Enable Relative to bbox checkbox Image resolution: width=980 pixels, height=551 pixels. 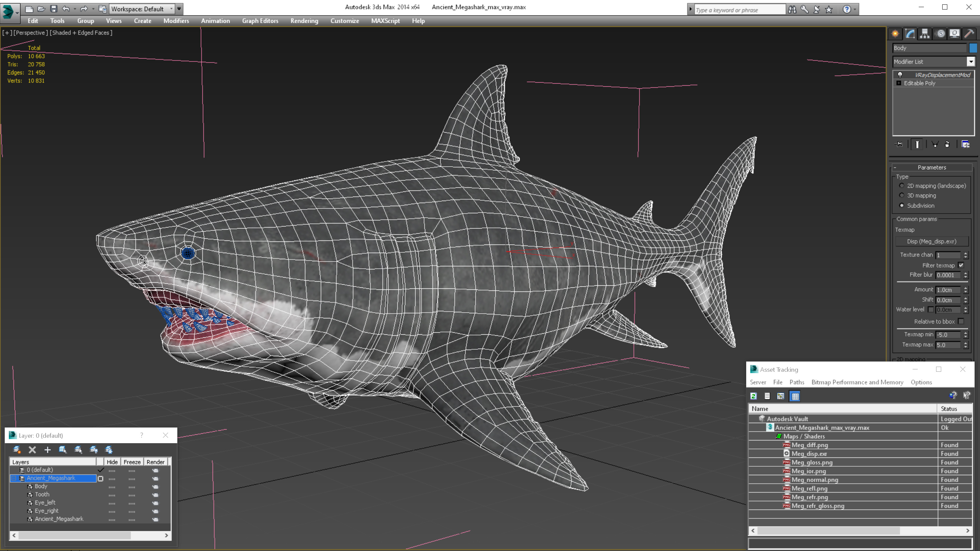point(961,322)
